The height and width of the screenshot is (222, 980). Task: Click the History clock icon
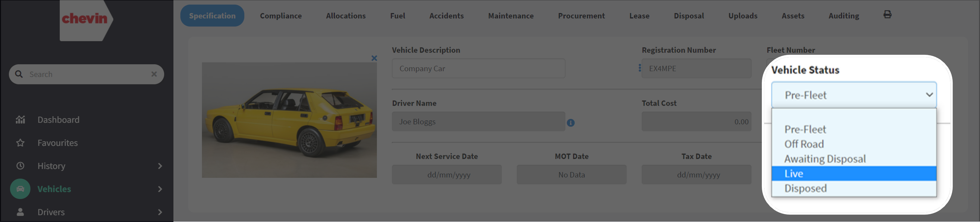(x=20, y=166)
